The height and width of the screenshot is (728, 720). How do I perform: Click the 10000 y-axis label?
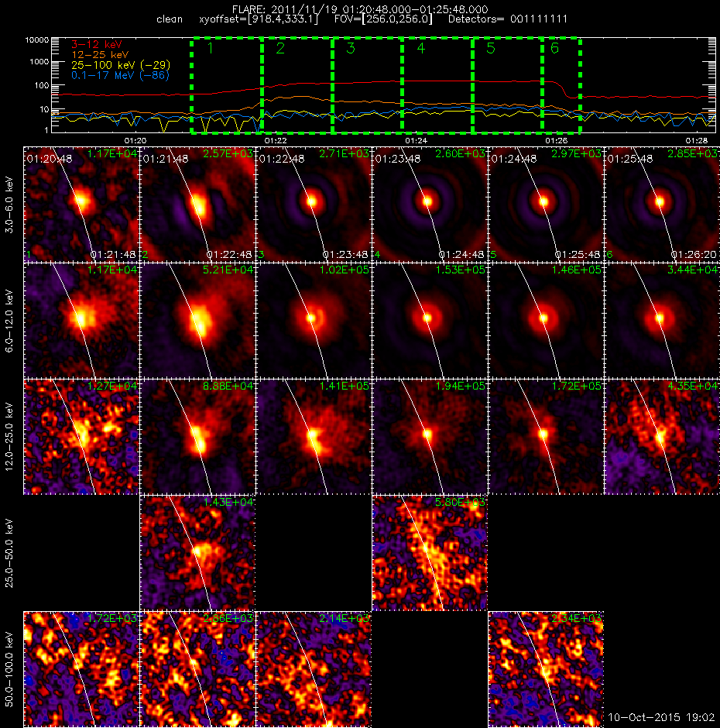(x=36, y=40)
